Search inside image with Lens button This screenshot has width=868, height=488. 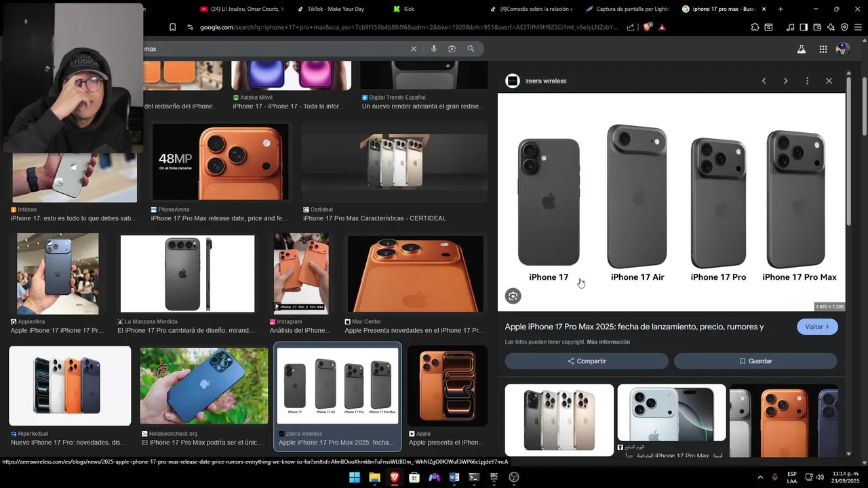513,296
